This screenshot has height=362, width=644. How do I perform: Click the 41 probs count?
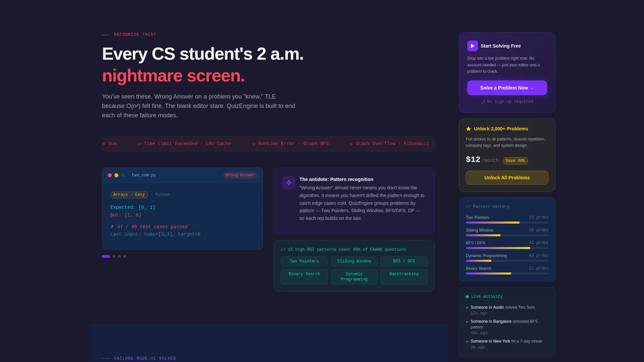pos(539,243)
